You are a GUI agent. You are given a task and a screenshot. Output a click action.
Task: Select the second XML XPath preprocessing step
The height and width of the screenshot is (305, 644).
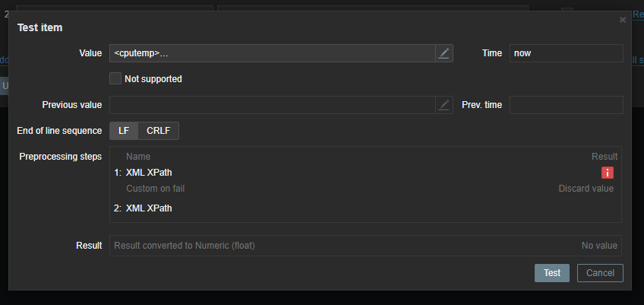[149, 208]
